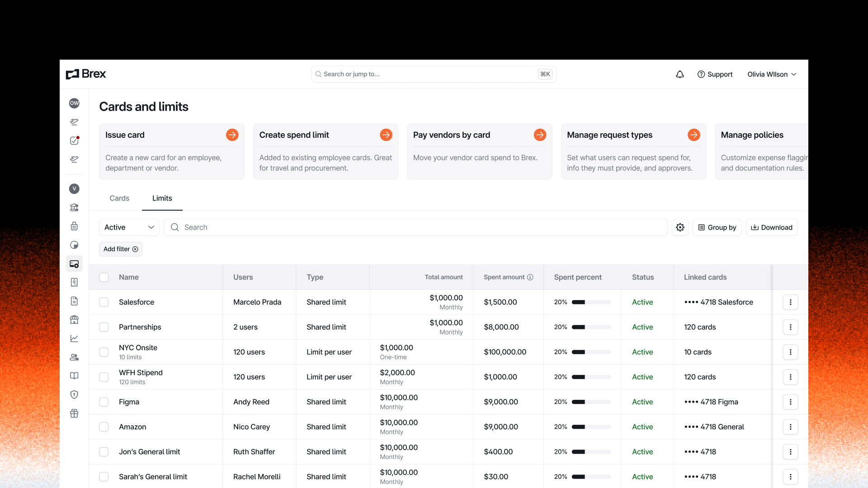
Task: Open the Salesforce limit name
Action: (137, 302)
